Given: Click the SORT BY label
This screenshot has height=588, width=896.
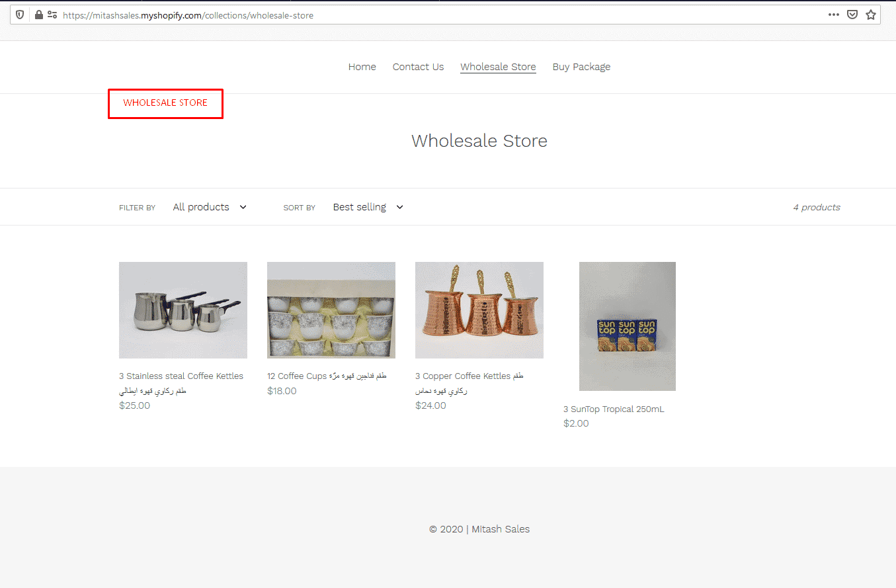Looking at the screenshot, I should click(x=299, y=208).
